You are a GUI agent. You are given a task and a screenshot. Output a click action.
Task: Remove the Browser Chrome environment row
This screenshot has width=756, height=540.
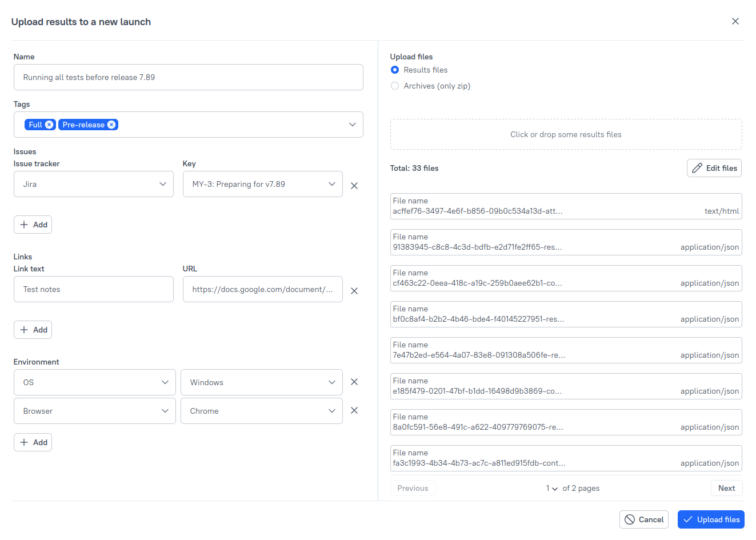tap(354, 410)
